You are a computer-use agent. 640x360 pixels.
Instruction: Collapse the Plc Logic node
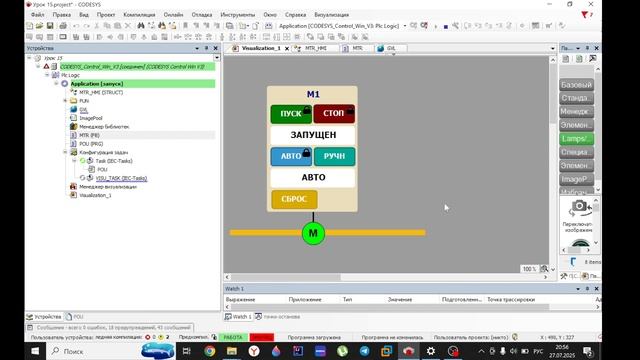coord(47,75)
